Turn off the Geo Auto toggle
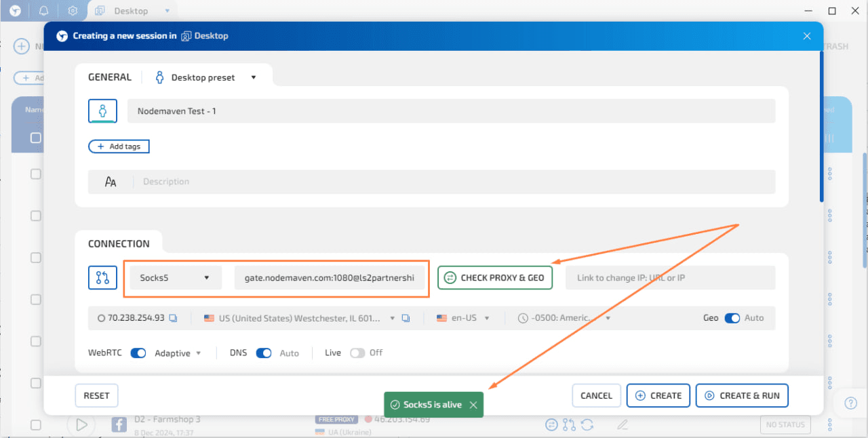The width and height of the screenshot is (868, 438). (732, 318)
